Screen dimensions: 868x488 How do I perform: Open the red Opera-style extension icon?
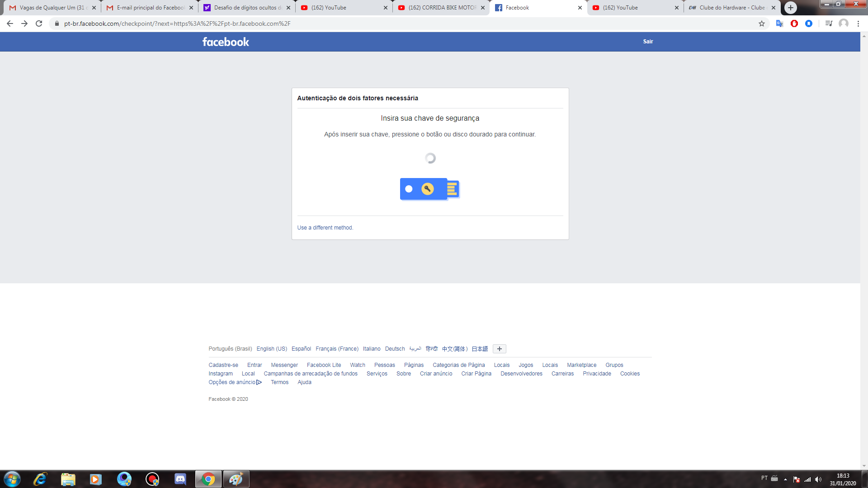point(794,23)
